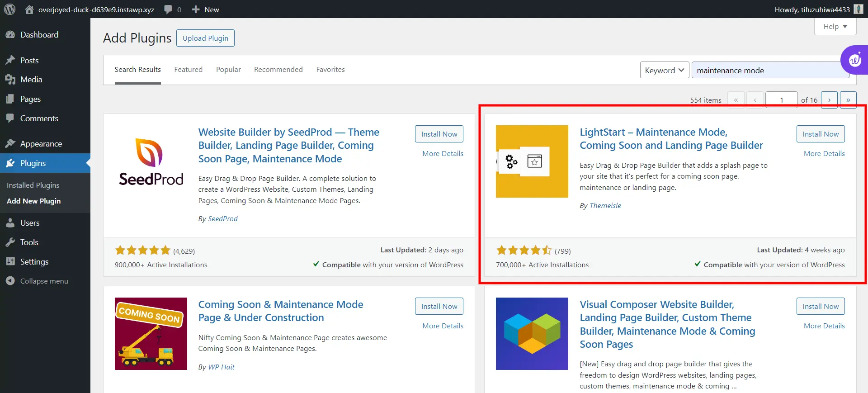
Task: Expand the Help dropdown tab
Action: [835, 27]
